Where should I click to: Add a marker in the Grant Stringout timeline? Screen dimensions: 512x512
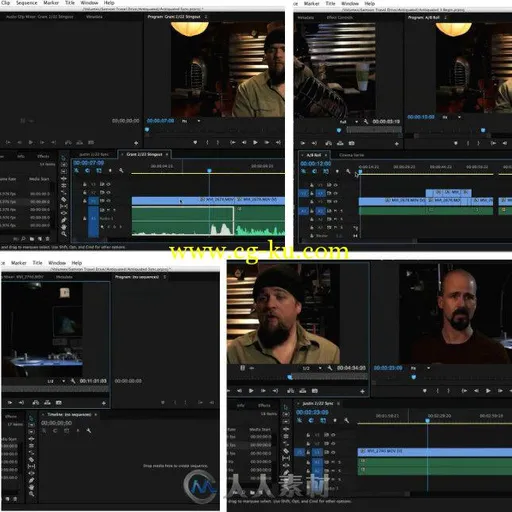[x=110, y=171]
